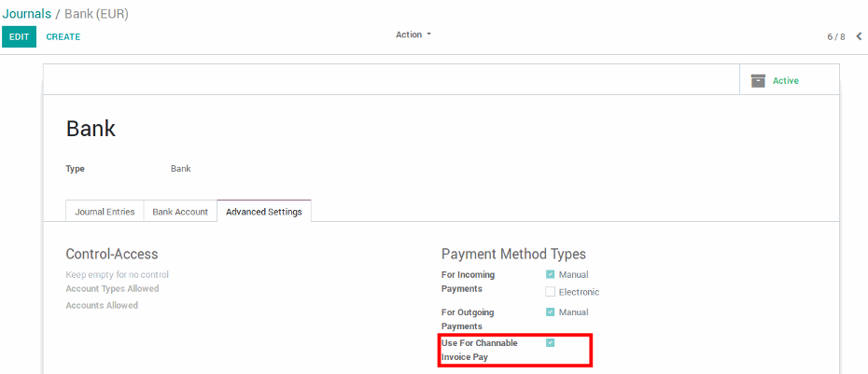Select the Advanced Settings tab
This screenshot has height=374, width=868.
pyautogui.click(x=264, y=212)
